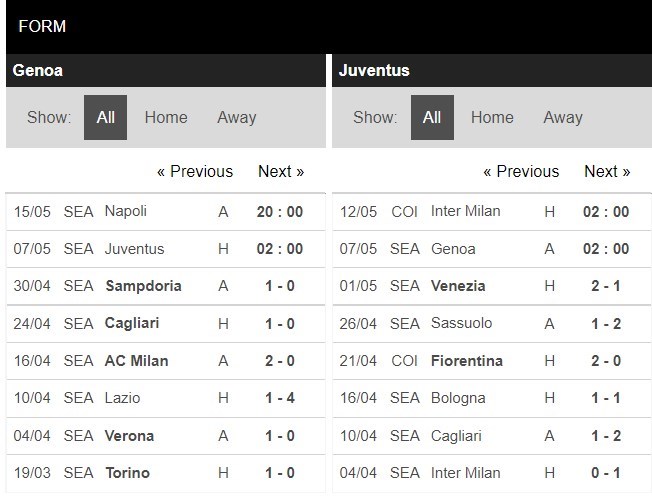The height and width of the screenshot is (501, 652).
Task: Filter Juventus form by Away matches
Action: (563, 117)
